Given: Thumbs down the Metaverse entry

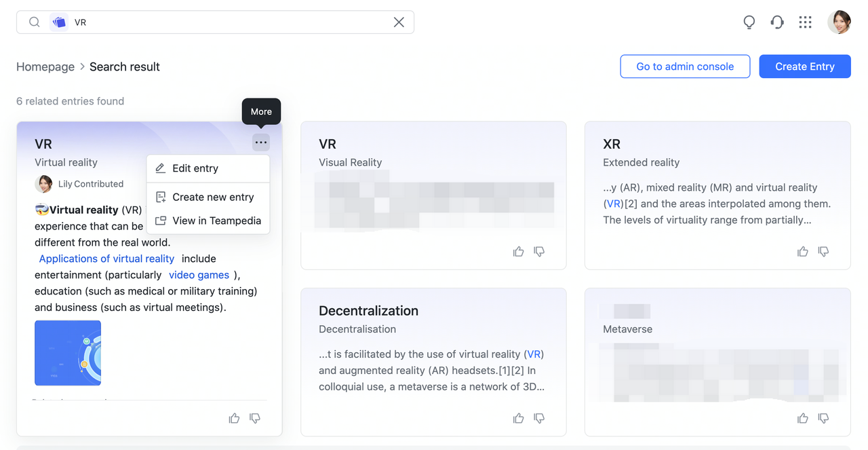Looking at the screenshot, I should click(823, 418).
